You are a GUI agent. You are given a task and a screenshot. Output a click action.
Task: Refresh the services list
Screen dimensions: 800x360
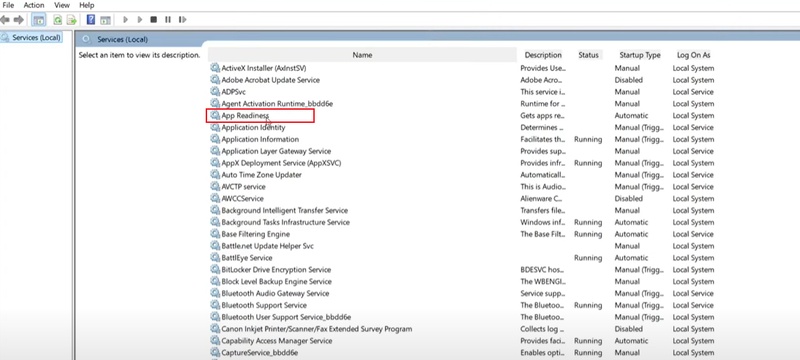pos(58,20)
